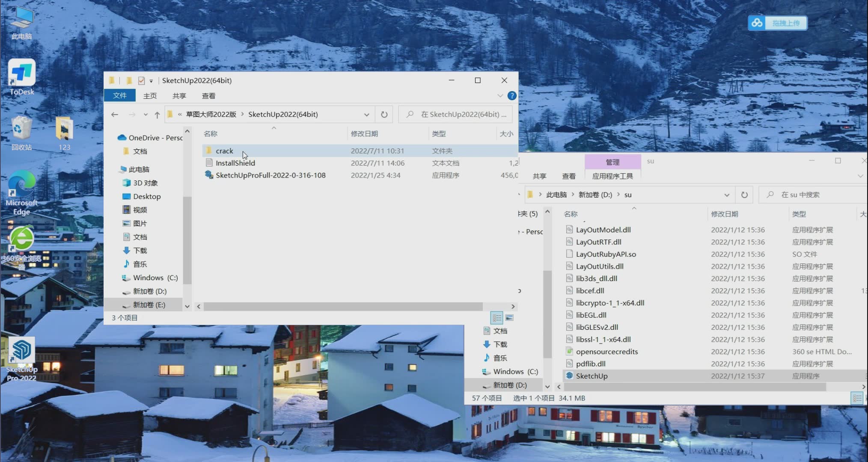Switch su window to details view
868x462 pixels.
pyautogui.click(x=857, y=398)
